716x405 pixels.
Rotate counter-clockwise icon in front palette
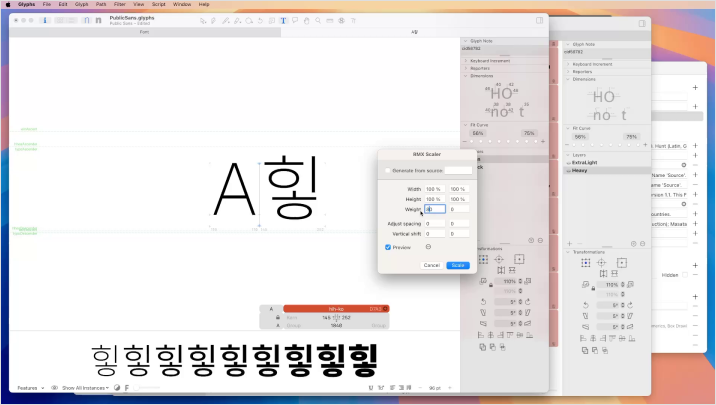tap(483, 302)
